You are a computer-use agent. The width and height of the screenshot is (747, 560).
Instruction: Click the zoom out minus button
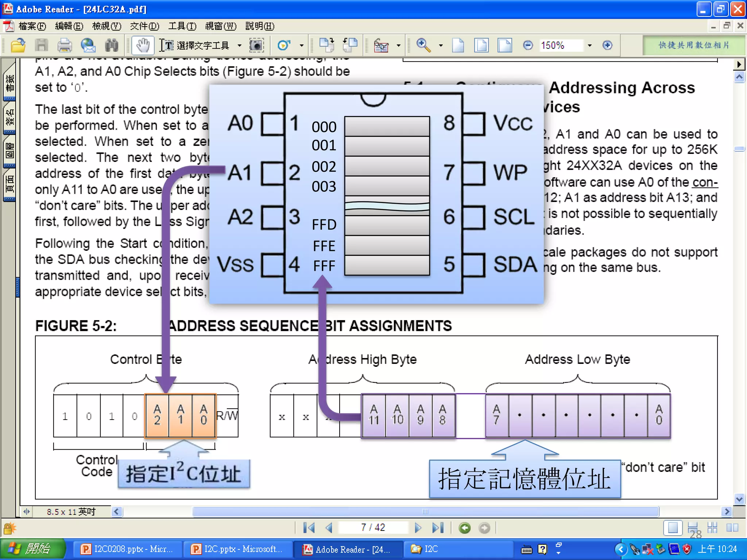527,46
